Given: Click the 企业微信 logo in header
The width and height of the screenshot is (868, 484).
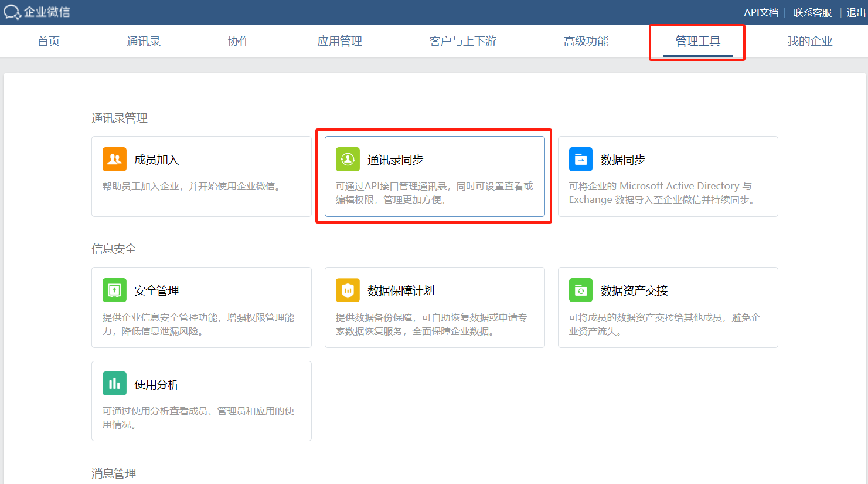Looking at the screenshot, I should point(36,12).
